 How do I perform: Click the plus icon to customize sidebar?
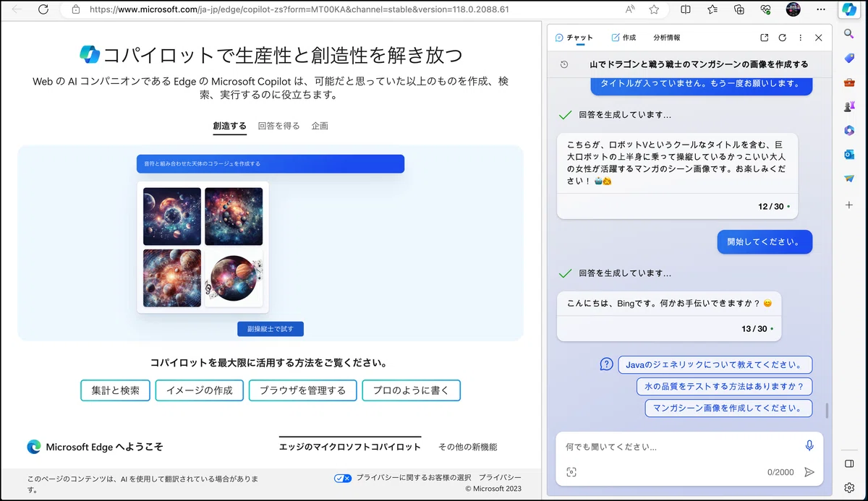click(849, 205)
